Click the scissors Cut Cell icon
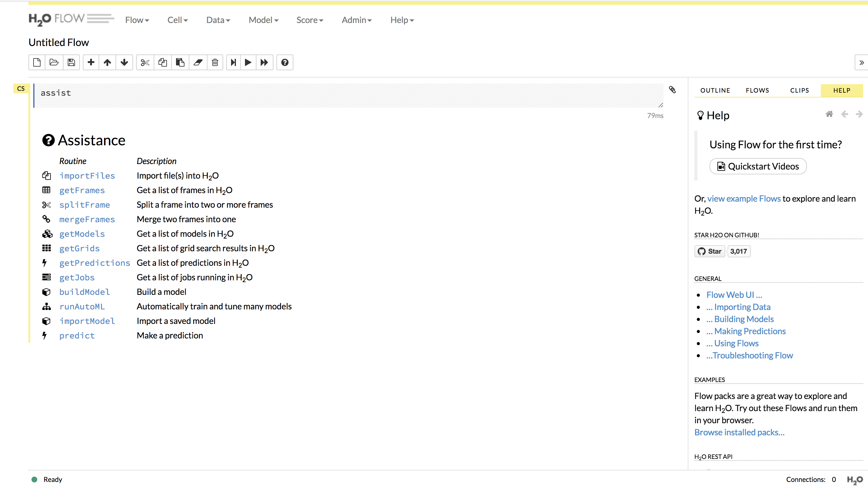Screen dimensions: 868x488 tap(145, 62)
